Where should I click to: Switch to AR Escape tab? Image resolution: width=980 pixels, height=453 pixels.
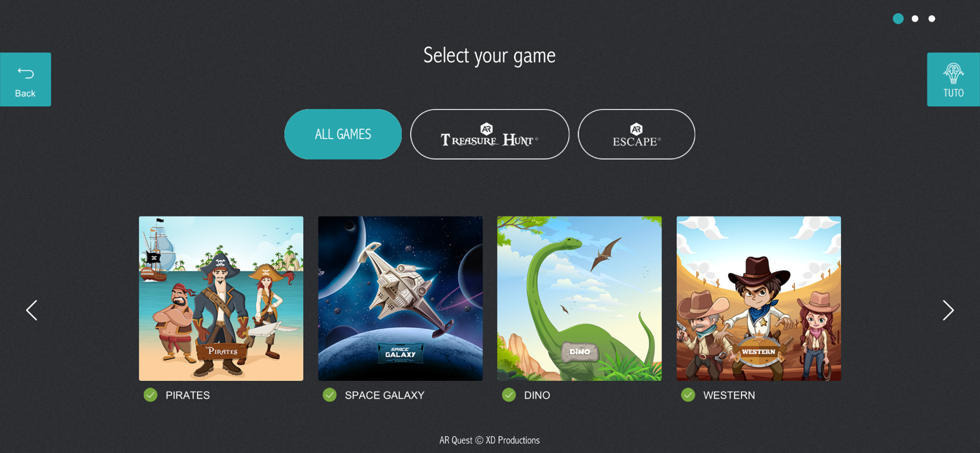click(636, 134)
